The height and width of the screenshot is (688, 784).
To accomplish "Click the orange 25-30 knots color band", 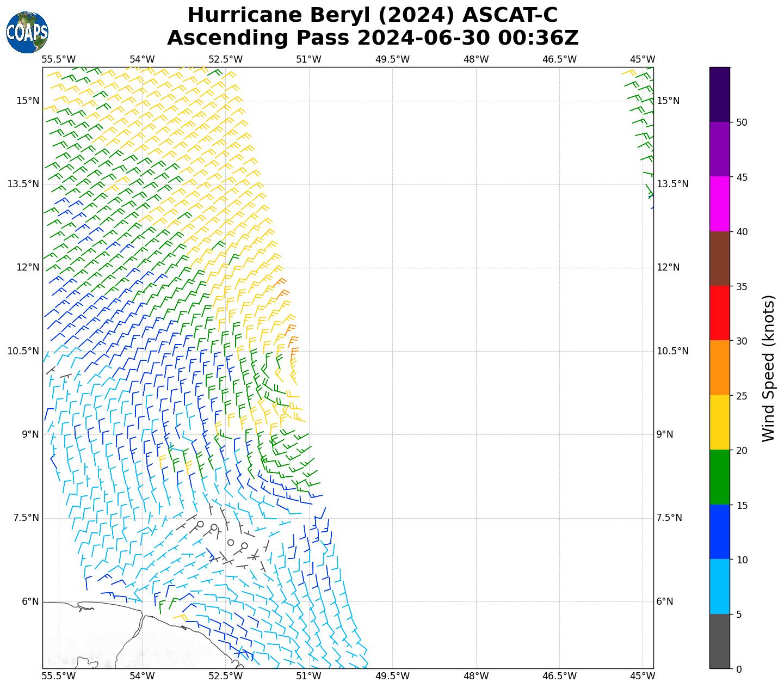I will click(x=719, y=367).
